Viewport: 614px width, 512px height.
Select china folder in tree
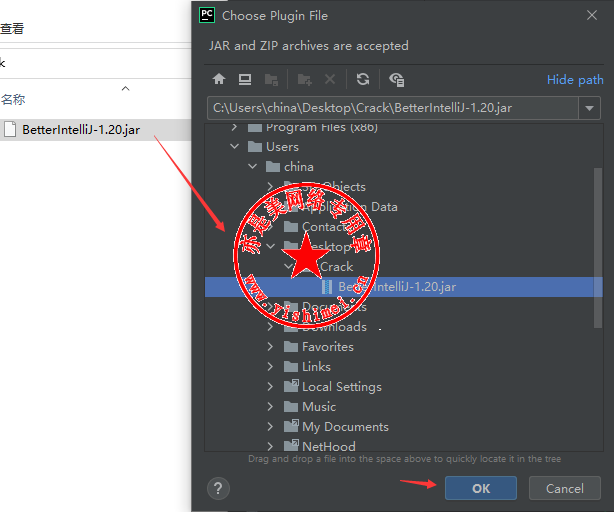click(x=299, y=167)
